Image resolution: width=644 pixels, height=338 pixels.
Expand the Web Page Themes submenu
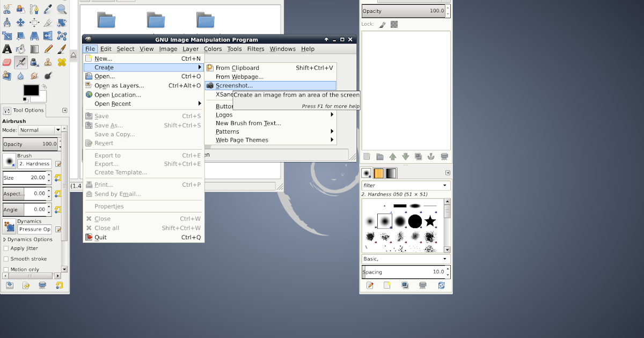270,140
